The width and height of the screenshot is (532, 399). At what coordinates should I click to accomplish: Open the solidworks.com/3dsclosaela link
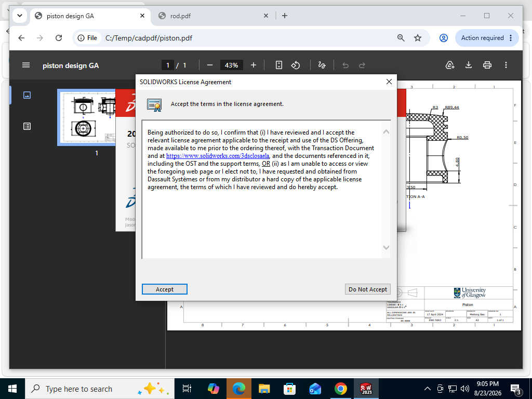click(218, 156)
